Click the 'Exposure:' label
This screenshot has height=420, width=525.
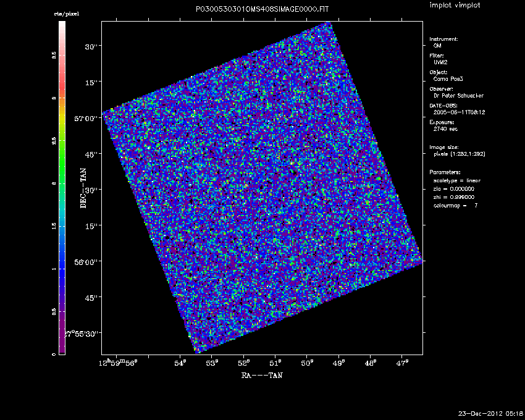[442, 122]
